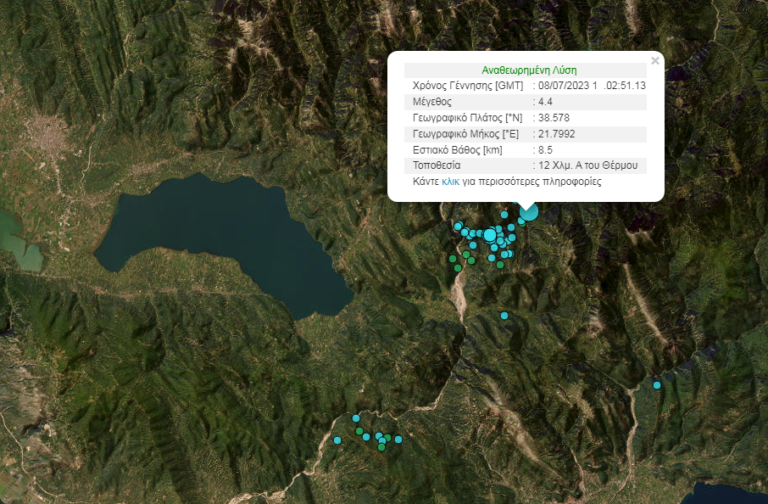The height and width of the screenshot is (504, 768).
Task: Select the topmost cyan marker of the southern group
Action: pos(356,418)
